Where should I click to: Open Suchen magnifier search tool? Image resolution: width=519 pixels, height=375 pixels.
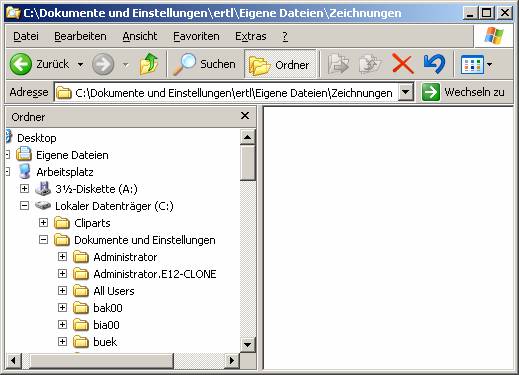tap(204, 64)
